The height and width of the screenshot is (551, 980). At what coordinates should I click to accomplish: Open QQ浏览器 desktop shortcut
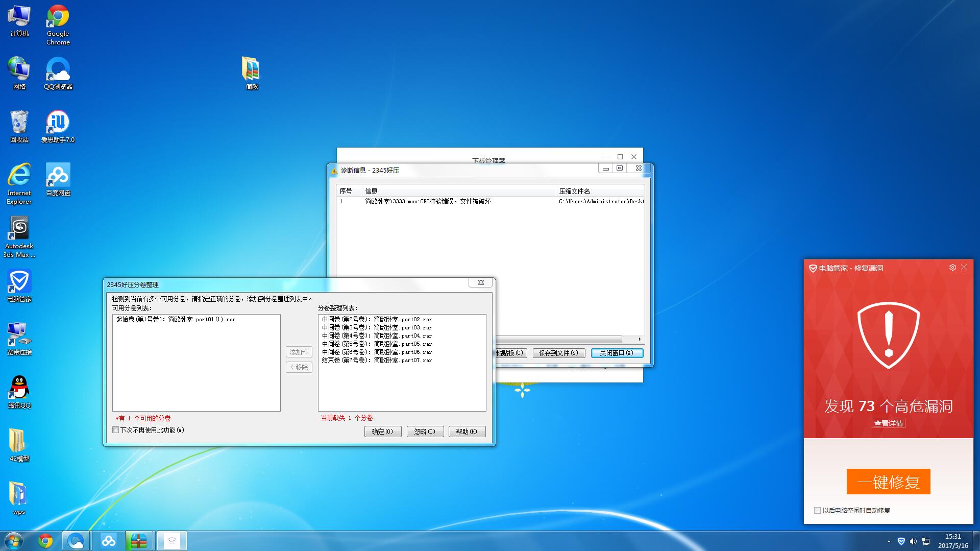(x=58, y=74)
